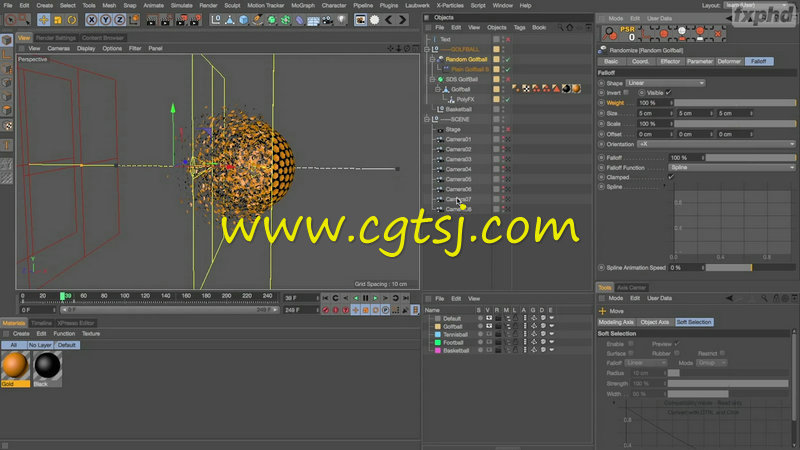
Task: Pause timeline playback
Action: coord(365,298)
